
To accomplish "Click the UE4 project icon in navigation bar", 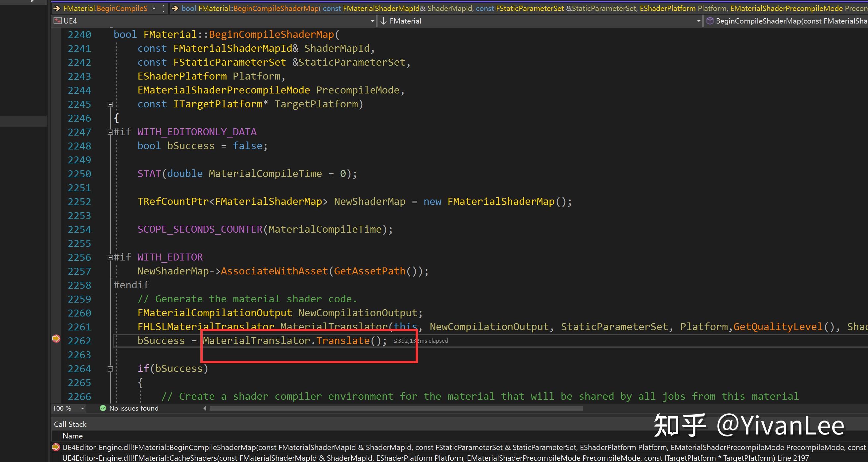I will pyautogui.click(x=58, y=21).
